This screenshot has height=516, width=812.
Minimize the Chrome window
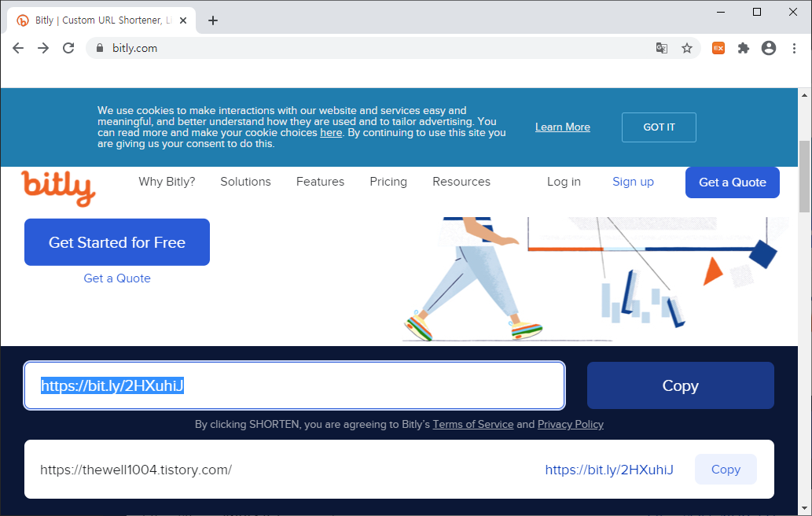pos(720,12)
